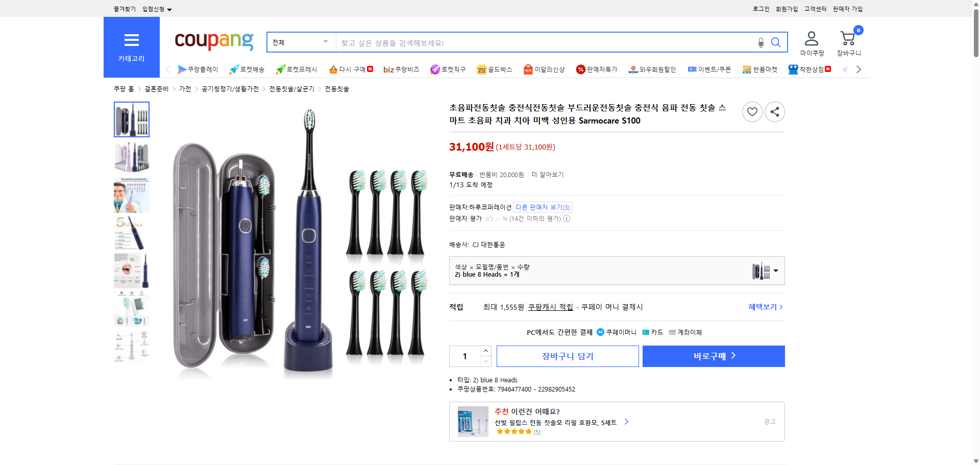Open the 카테고리 hamburger menu icon
Screen dimensions: 980x465
click(x=131, y=40)
